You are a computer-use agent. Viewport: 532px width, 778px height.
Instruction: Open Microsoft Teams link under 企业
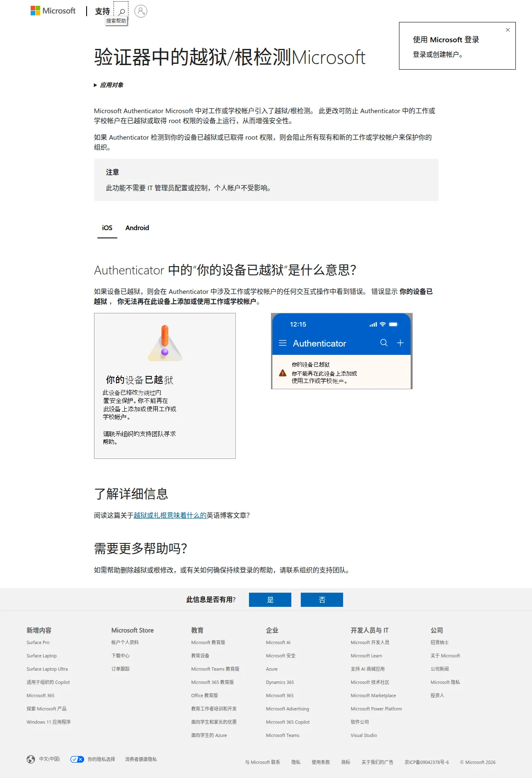(283, 735)
